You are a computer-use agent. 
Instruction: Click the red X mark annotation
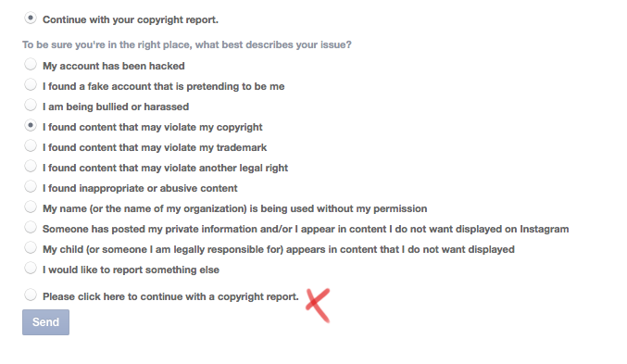[x=318, y=306]
